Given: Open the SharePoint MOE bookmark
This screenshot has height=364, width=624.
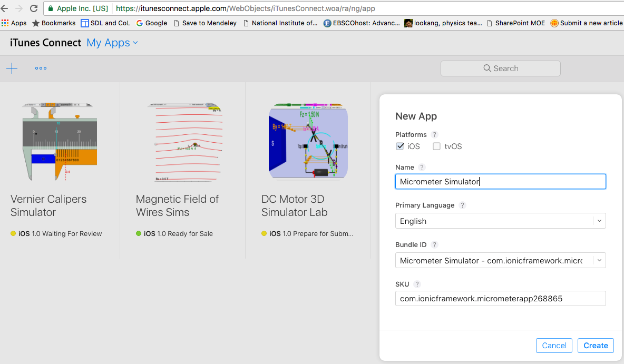Looking at the screenshot, I should point(516,23).
